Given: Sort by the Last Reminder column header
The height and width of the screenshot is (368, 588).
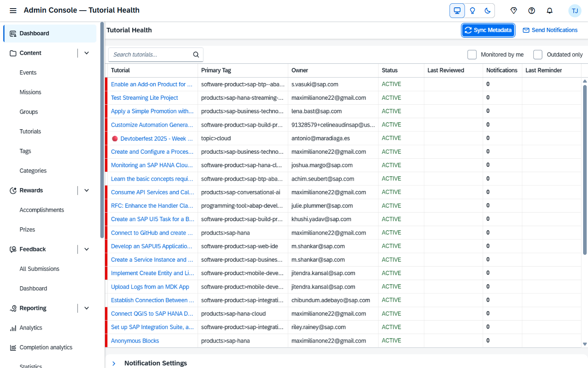Looking at the screenshot, I should coord(551,70).
